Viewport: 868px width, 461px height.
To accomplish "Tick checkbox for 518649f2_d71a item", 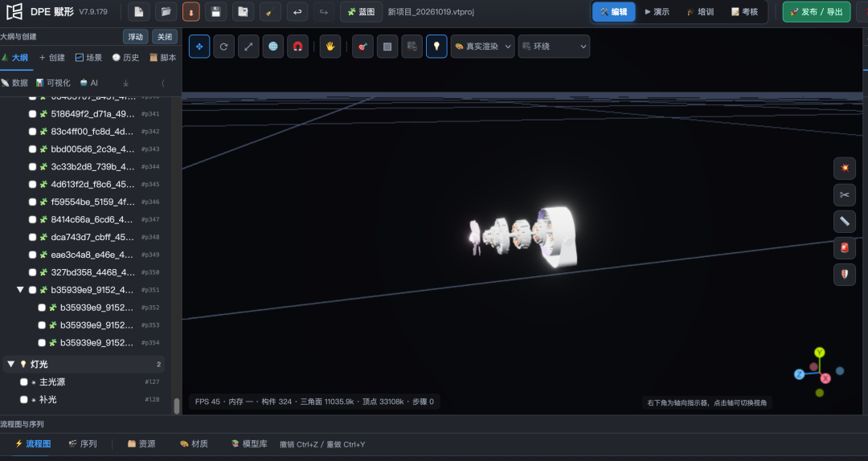I will click(x=33, y=114).
